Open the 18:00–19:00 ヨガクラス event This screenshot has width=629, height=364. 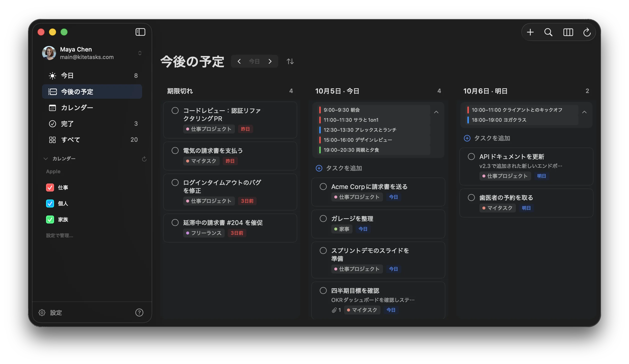523,120
